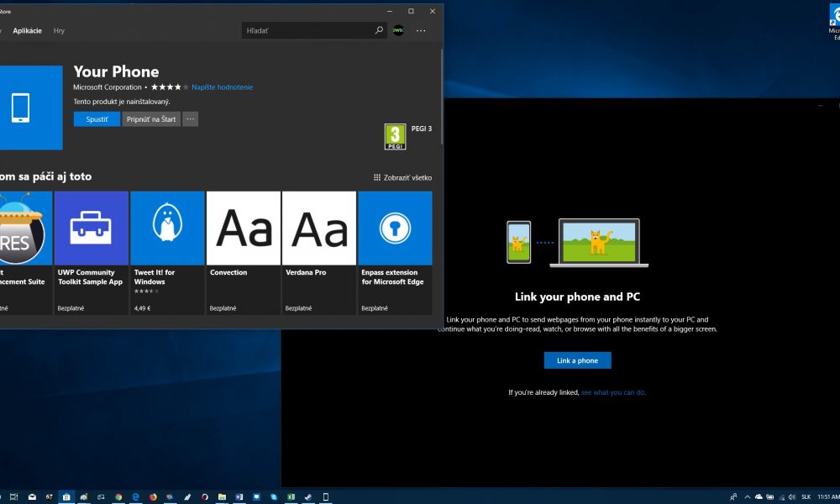The width and height of the screenshot is (840, 504).
Task: Open Microsoft Store on the taskbar
Action: 66,496
